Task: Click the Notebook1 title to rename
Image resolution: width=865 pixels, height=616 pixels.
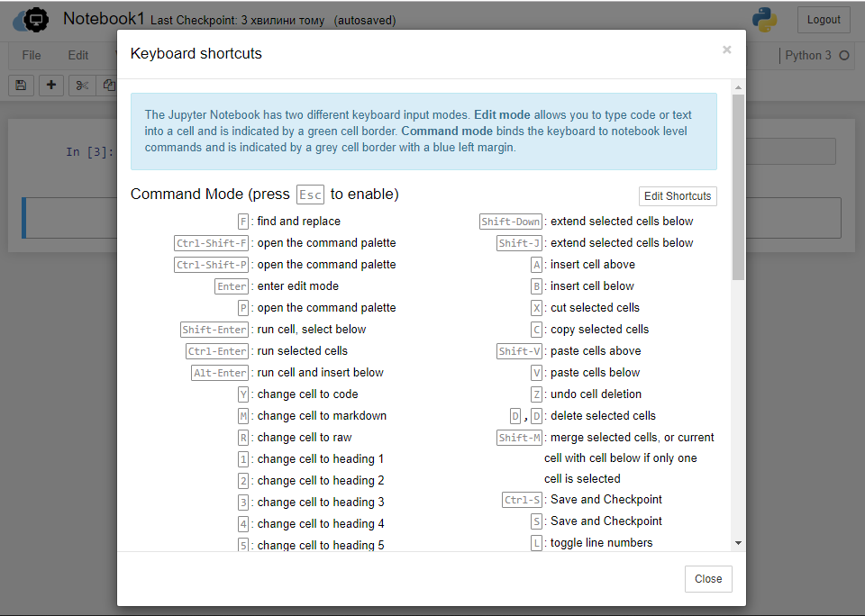Action: (104, 19)
